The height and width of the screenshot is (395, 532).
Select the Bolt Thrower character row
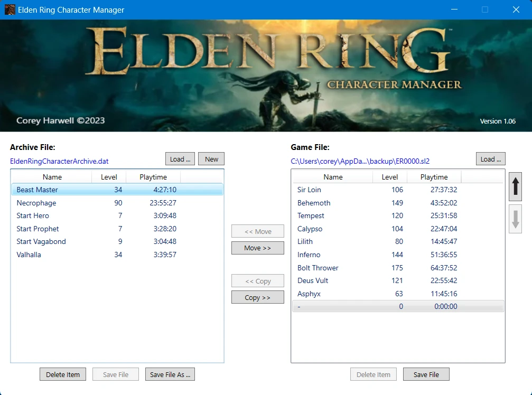(x=398, y=268)
